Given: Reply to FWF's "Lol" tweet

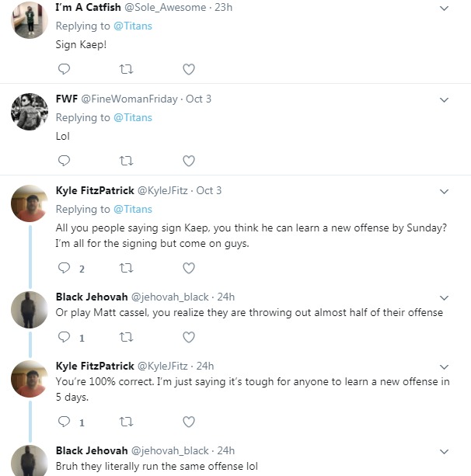Looking at the screenshot, I should point(65,162).
